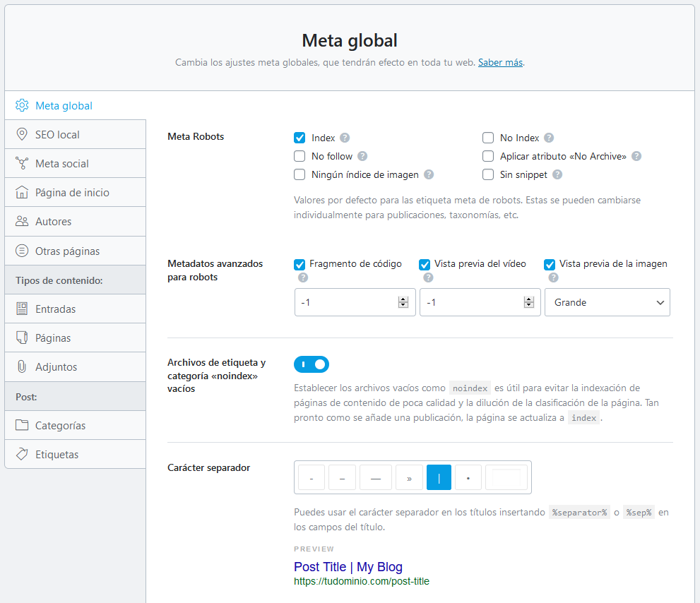This screenshot has height=603, width=700.
Task: Switch to the SEO local tab
Action: pos(75,134)
